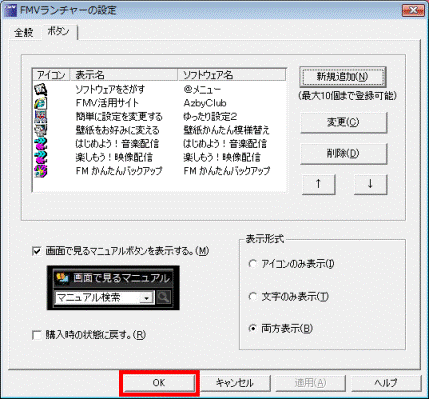Open the マニュアル検索 dropdown arrow
Image resolution: width=429 pixels, height=399 pixels.
coord(146,298)
